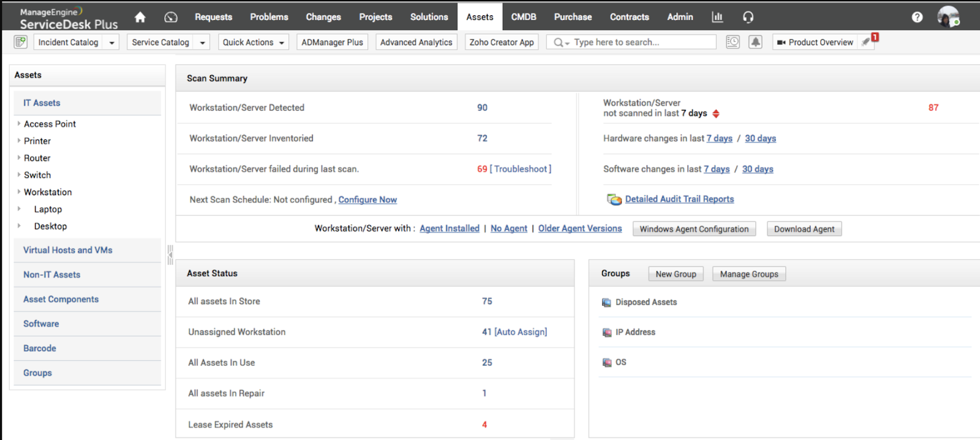Open the CMDB tab

pyautogui.click(x=524, y=17)
